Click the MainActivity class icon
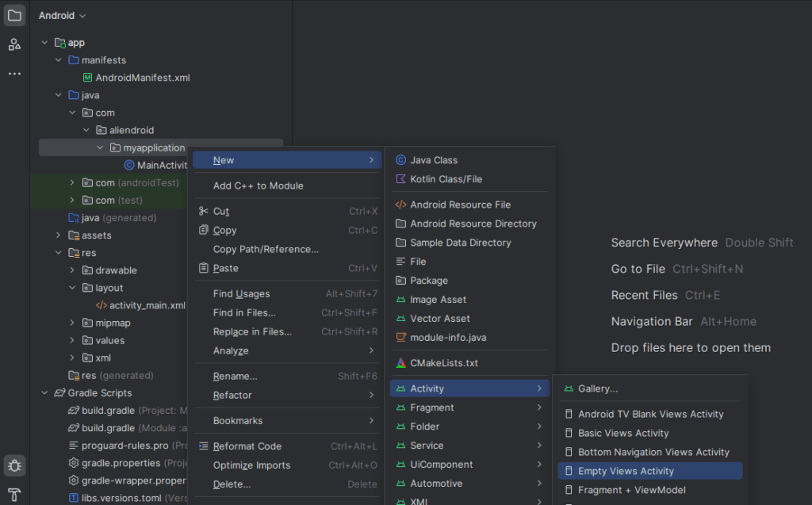Image resolution: width=812 pixels, height=505 pixels. pyautogui.click(x=129, y=165)
